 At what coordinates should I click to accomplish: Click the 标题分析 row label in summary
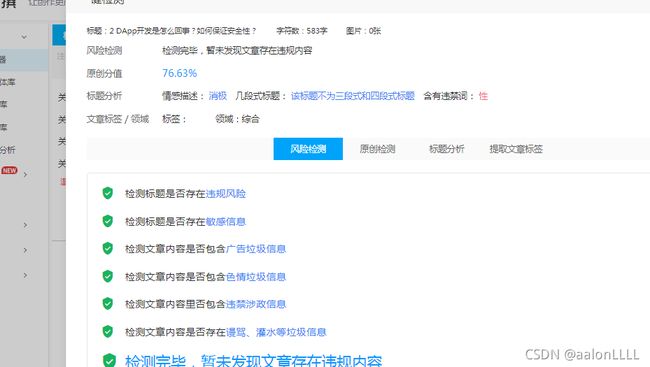coord(104,96)
